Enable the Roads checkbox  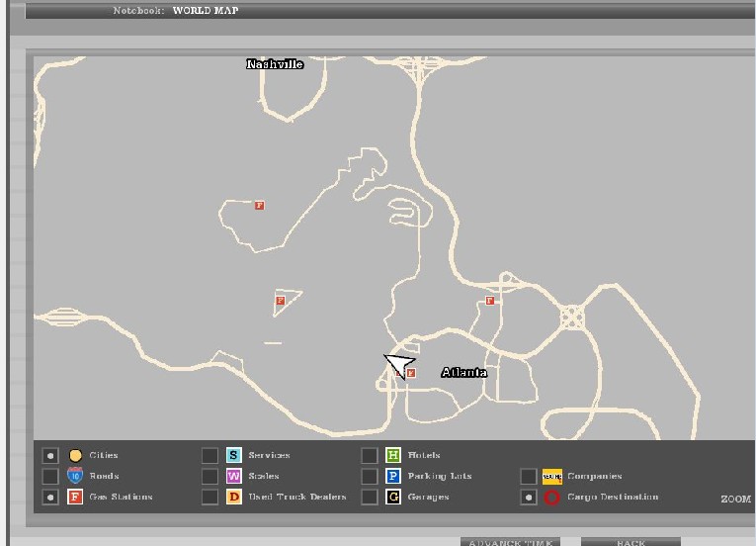[50, 477]
